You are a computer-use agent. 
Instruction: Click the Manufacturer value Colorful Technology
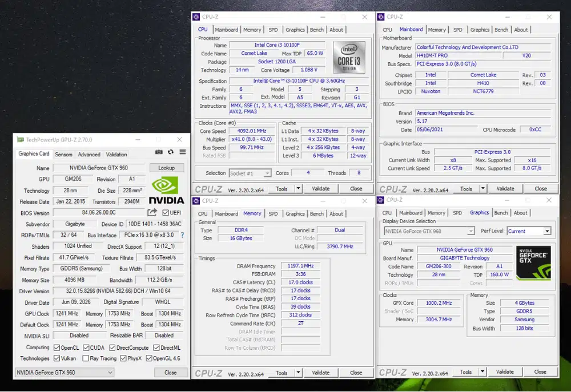483,47
